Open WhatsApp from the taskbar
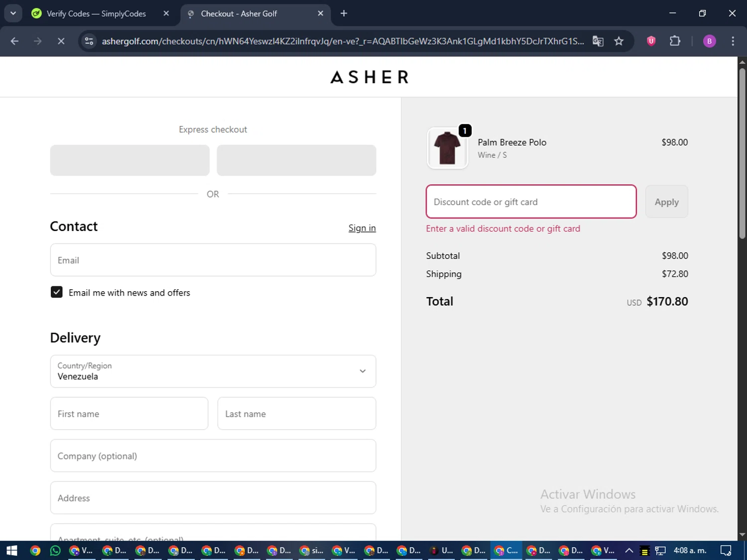Screen dimensions: 747x560 coord(55,551)
